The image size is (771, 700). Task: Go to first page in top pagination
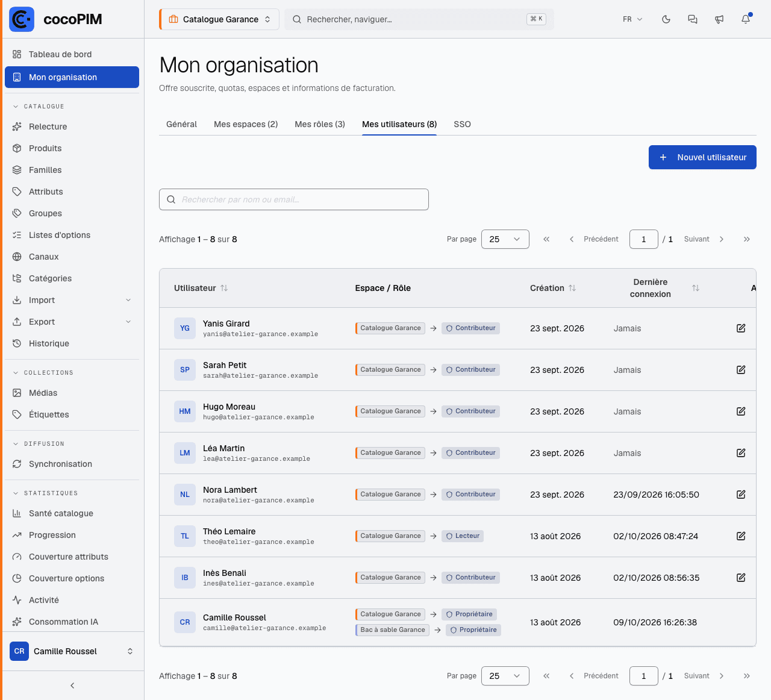coord(546,239)
